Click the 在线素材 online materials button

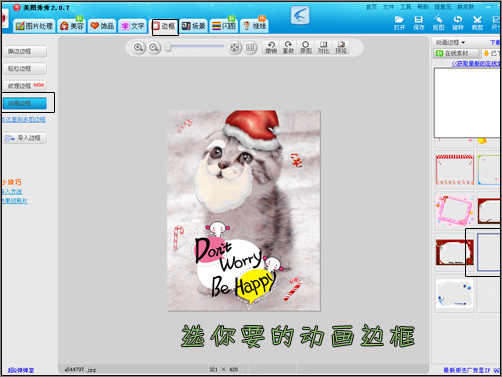pyautogui.click(x=456, y=53)
